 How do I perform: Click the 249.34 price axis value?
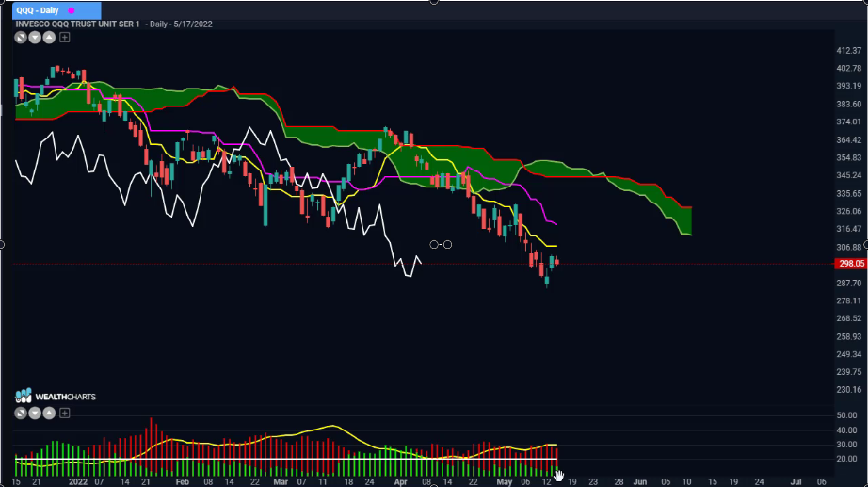click(x=848, y=354)
